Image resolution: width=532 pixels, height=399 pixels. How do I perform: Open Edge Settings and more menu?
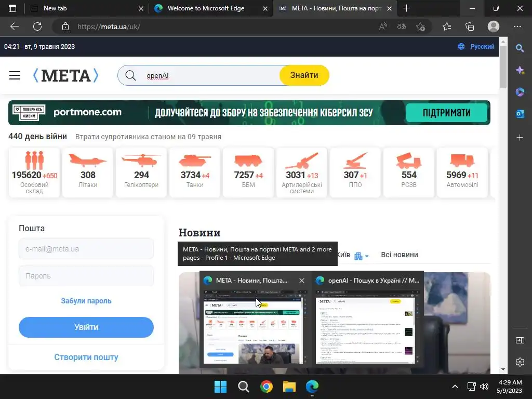pyautogui.click(x=517, y=26)
